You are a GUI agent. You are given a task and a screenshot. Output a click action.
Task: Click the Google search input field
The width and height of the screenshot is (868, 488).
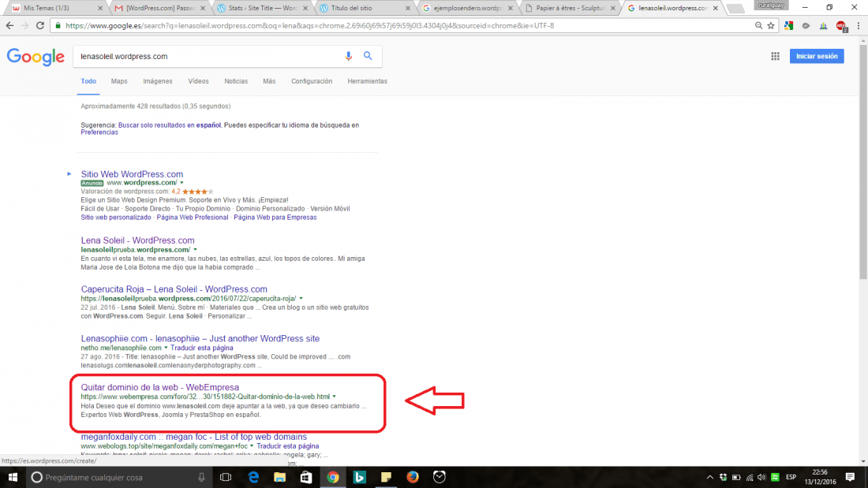coord(208,57)
